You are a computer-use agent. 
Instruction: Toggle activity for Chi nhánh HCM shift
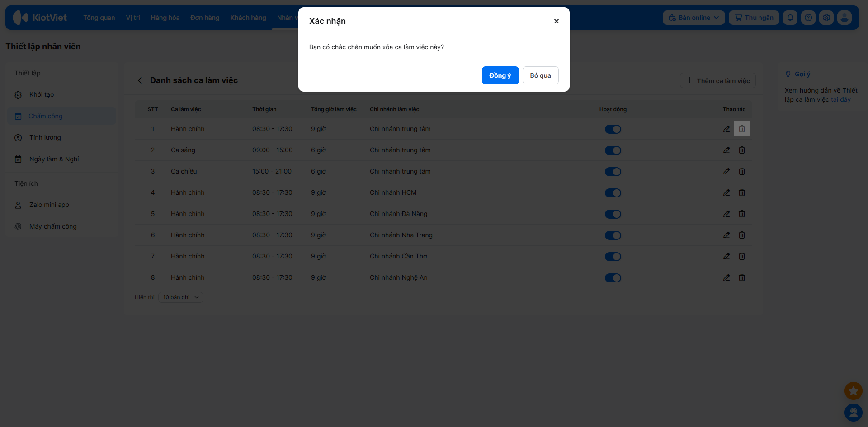[613, 193]
